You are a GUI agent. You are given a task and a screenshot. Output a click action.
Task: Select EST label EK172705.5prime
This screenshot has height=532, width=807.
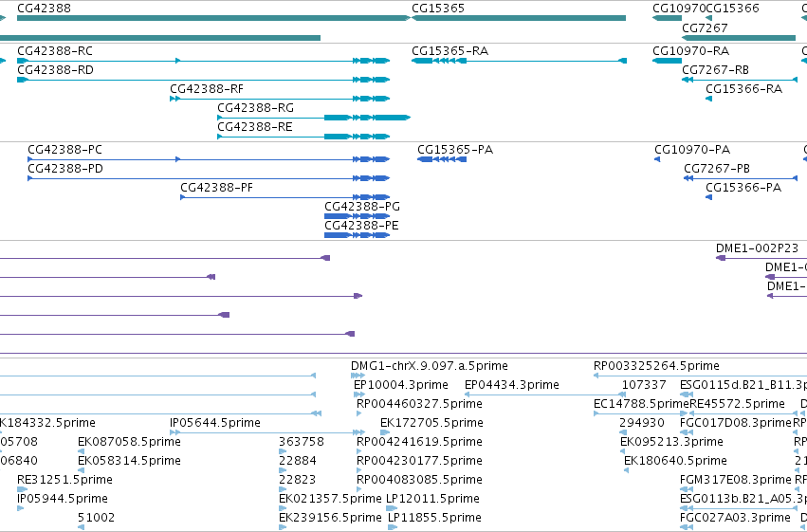coord(431,423)
